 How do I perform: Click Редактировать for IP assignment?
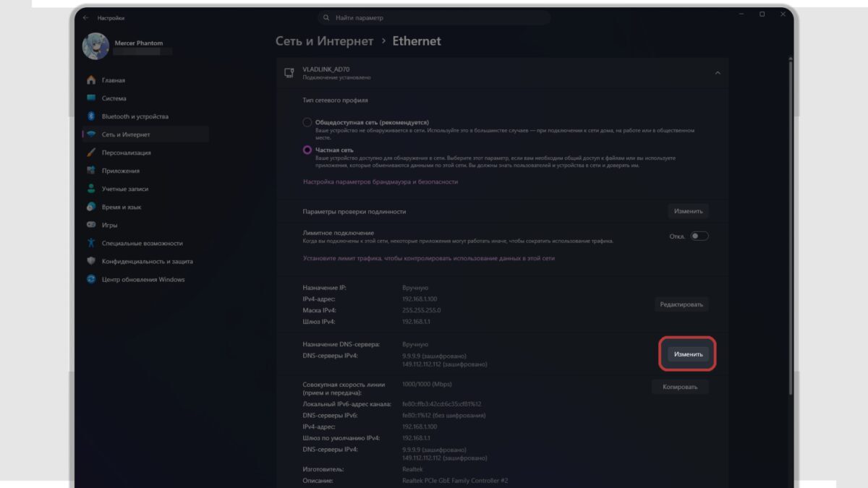pos(681,304)
